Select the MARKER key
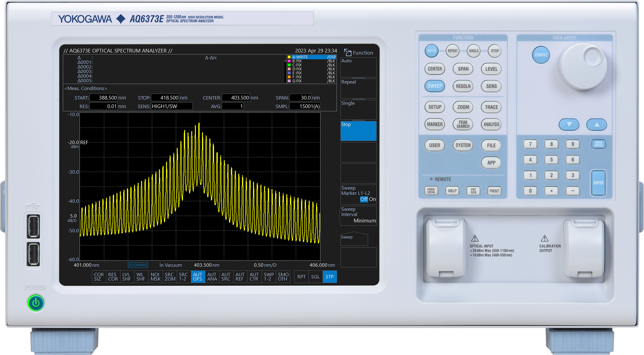Image resolution: width=644 pixels, height=355 pixels. pos(435,124)
